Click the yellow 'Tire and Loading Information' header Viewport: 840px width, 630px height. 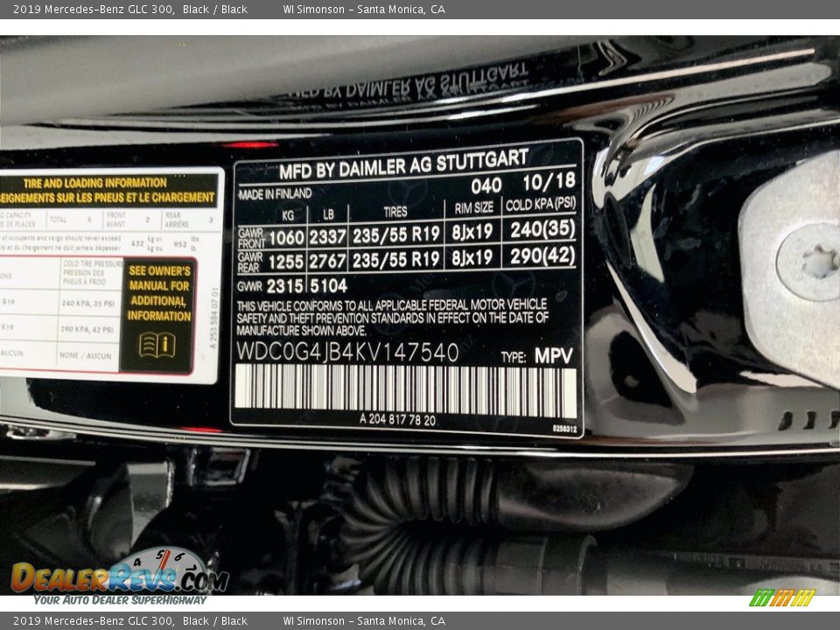107,190
